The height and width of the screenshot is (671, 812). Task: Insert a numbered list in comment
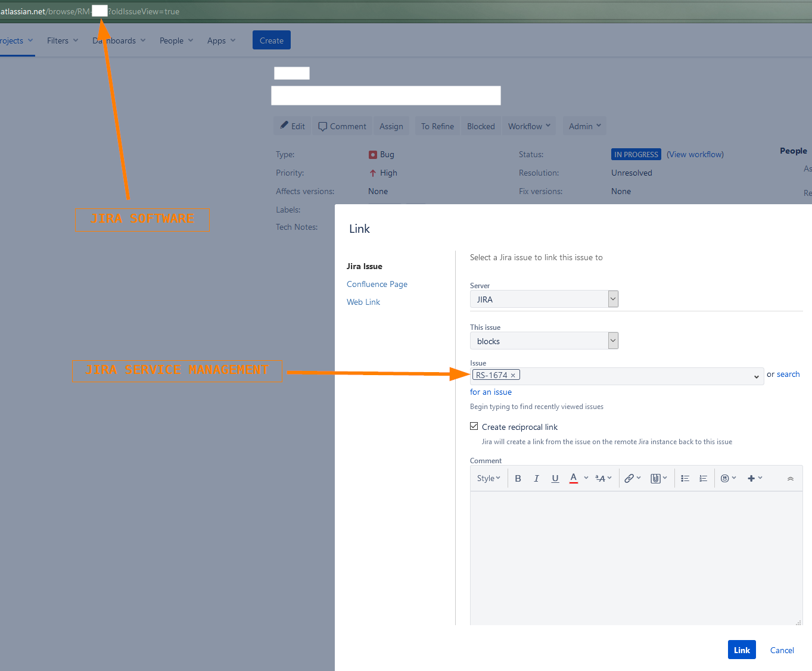(x=703, y=478)
